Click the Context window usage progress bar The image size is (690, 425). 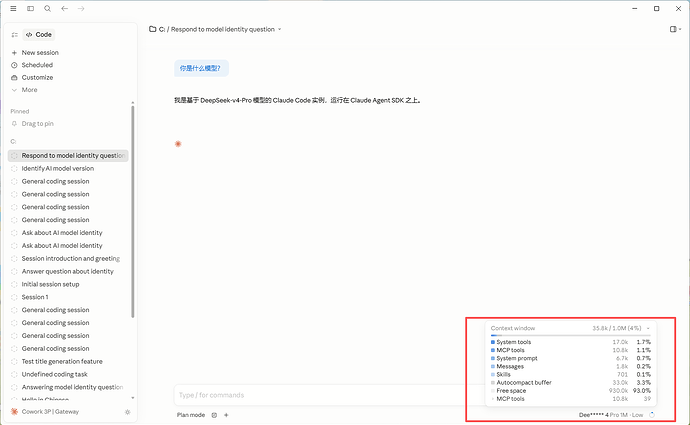point(571,335)
